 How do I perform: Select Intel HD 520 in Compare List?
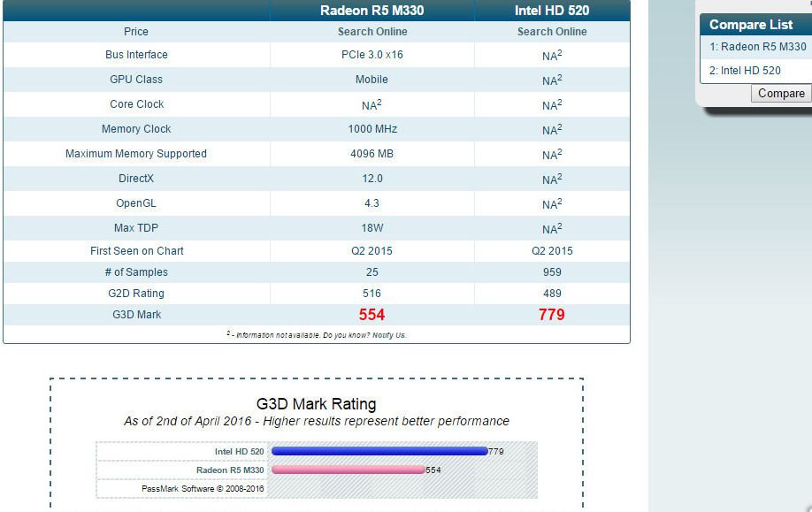tap(745, 71)
